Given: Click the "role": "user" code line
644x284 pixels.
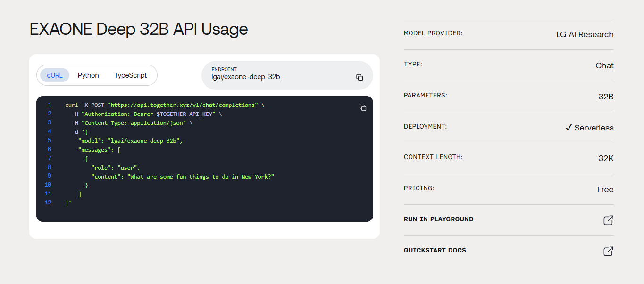Looking at the screenshot, I should pyautogui.click(x=116, y=167).
